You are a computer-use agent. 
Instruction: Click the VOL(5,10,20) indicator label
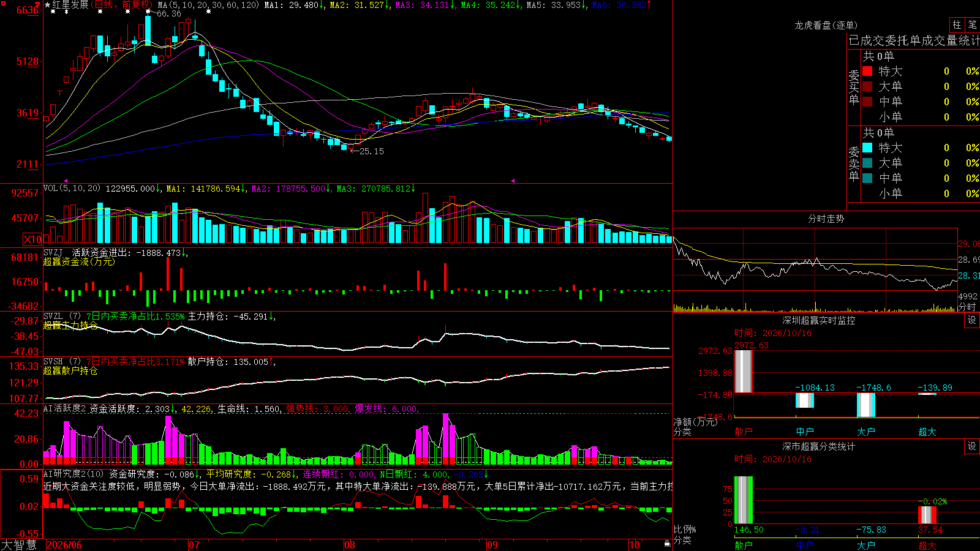click(72, 188)
